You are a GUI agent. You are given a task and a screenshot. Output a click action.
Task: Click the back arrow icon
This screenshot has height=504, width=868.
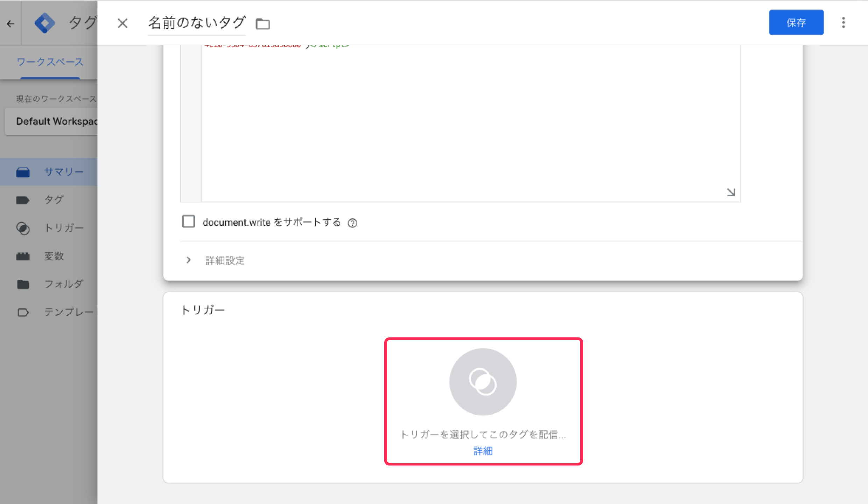click(10, 24)
